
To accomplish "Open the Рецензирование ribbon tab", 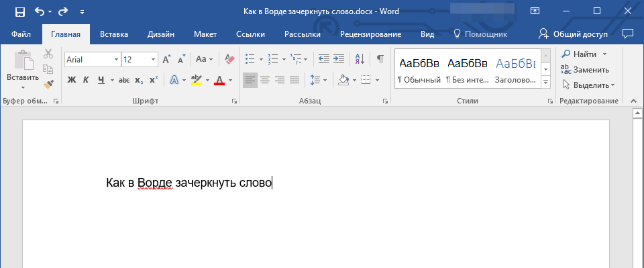I will coord(370,34).
